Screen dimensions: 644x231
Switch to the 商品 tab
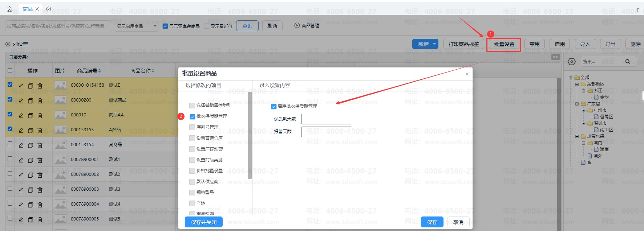pyautogui.click(x=27, y=9)
